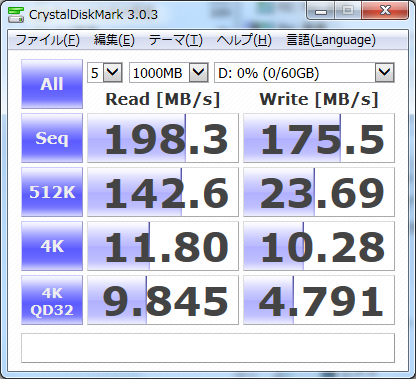Select the Seq write result 175.5
Screen dimensions: 416x379
(x=319, y=138)
